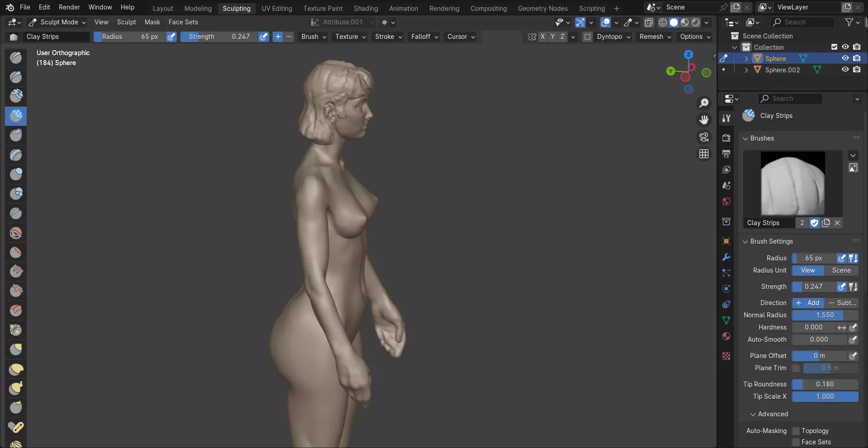
Task: Open the Remesh dropdown
Action: tap(655, 37)
